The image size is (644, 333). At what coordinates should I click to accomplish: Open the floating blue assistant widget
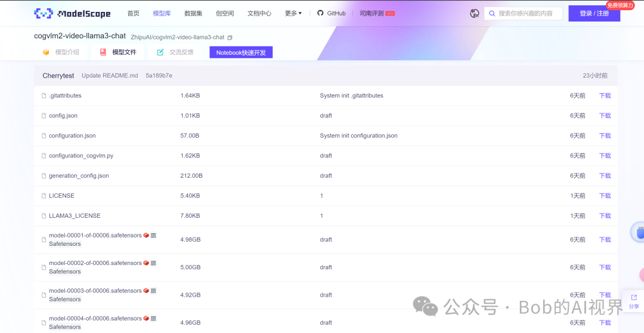click(x=638, y=232)
